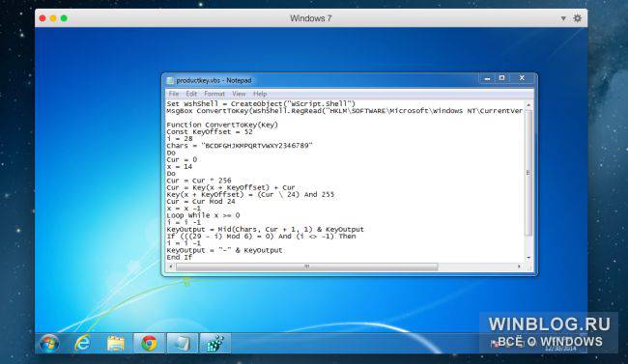Viewport: 628px width, 364px height.
Task: Launch Internet Explorer from taskbar
Action: point(82,343)
